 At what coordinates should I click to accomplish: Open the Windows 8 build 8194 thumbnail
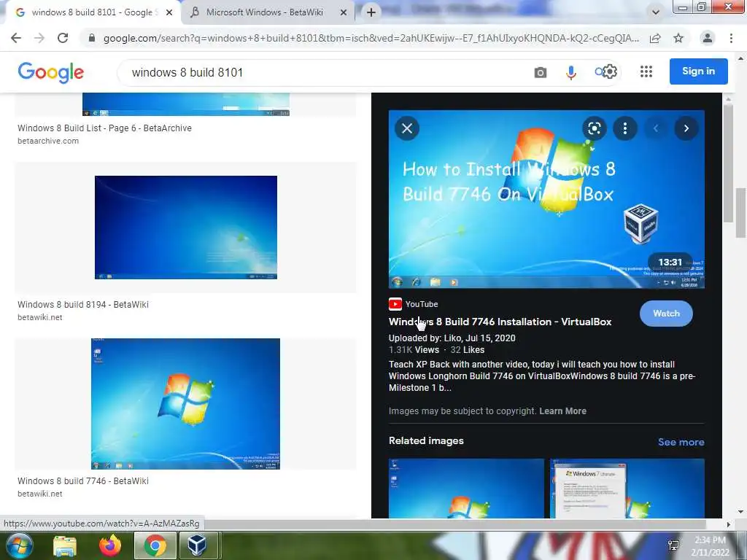pyautogui.click(x=186, y=227)
